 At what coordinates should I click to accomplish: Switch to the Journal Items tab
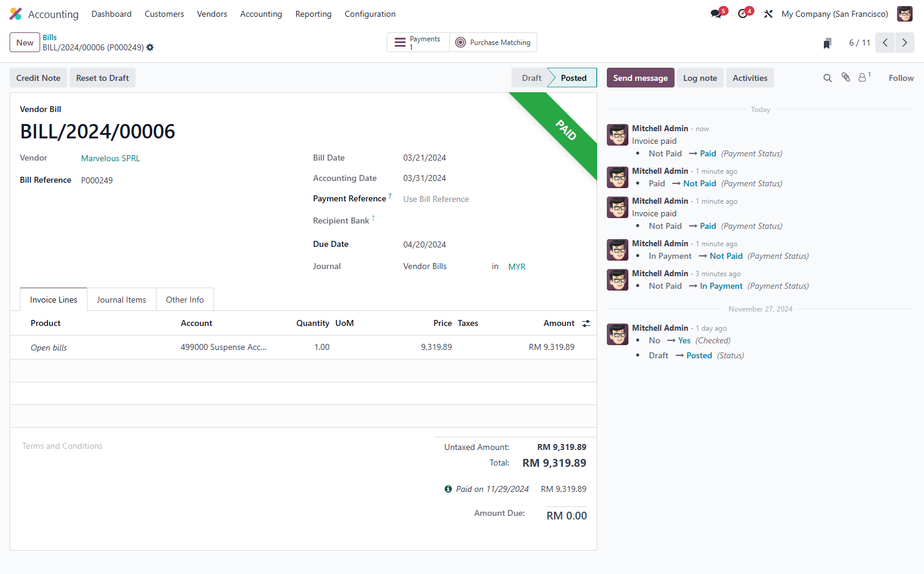pos(122,300)
